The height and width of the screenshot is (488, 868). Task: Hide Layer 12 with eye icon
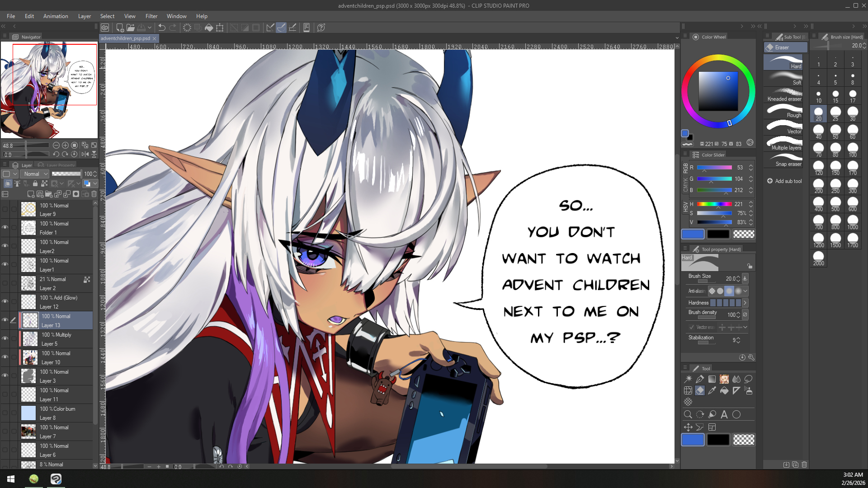pos(5,301)
